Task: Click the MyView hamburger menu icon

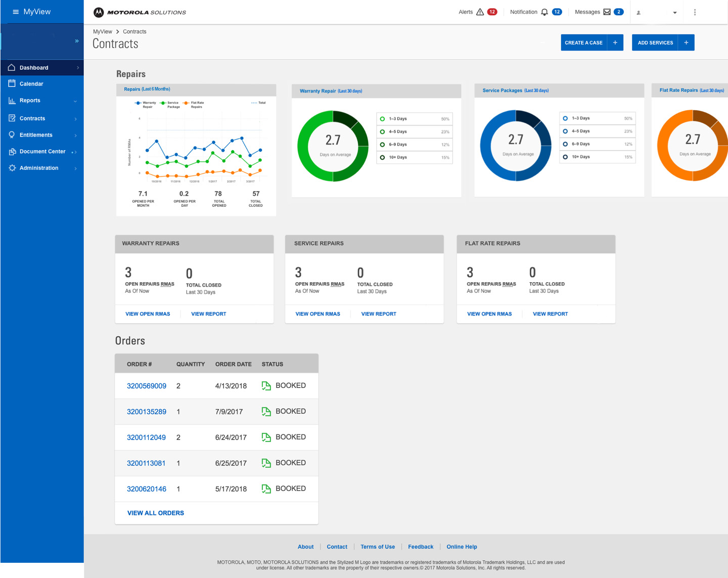Action: (16, 12)
